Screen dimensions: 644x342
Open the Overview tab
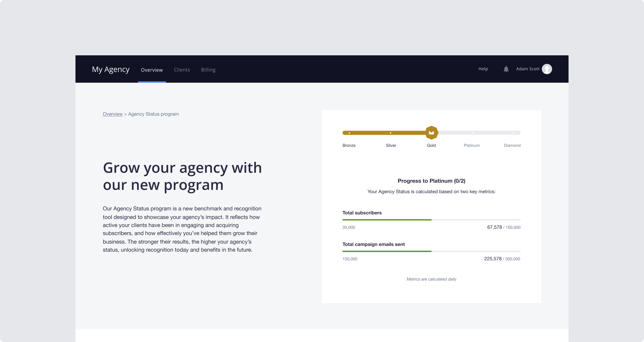click(x=152, y=70)
